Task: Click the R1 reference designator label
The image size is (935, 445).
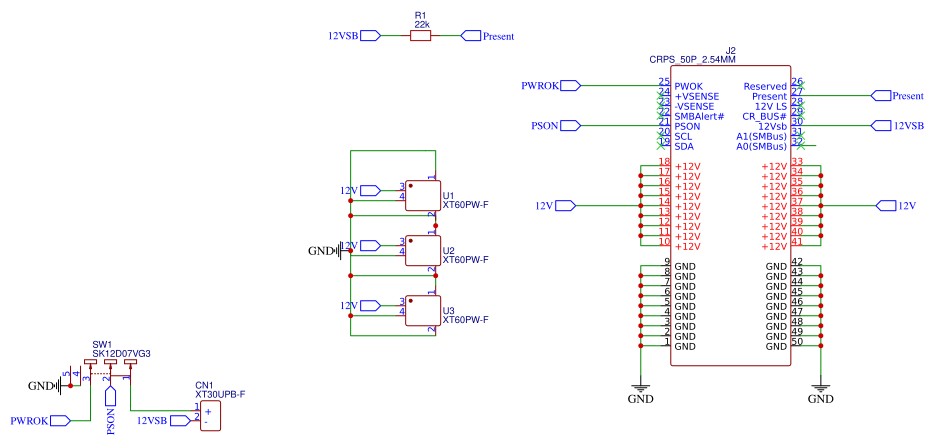Action: coord(420,16)
